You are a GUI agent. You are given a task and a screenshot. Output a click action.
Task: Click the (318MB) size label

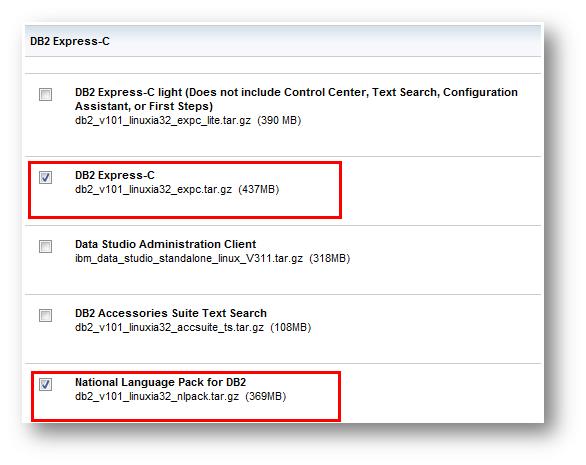point(330,259)
